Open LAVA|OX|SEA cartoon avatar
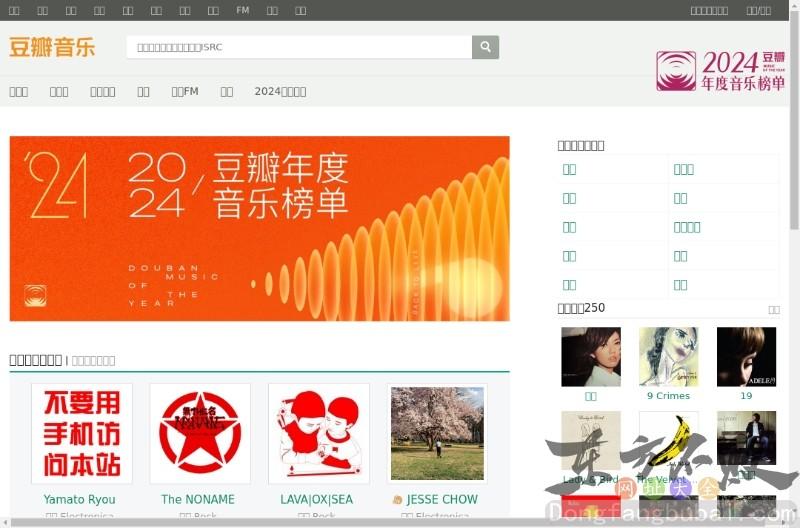This screenshot has height=528, width=800. [318, 433]
